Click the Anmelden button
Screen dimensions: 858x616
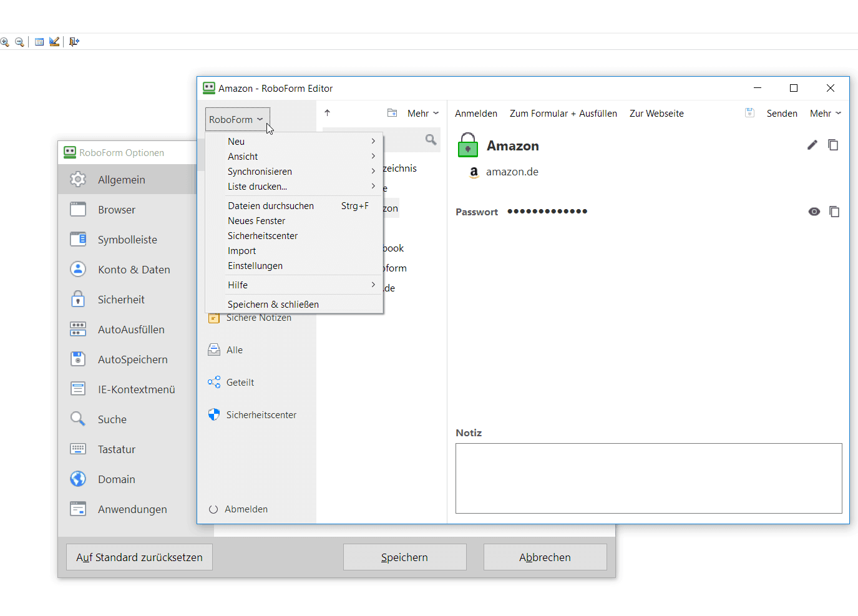click(476, 114)
